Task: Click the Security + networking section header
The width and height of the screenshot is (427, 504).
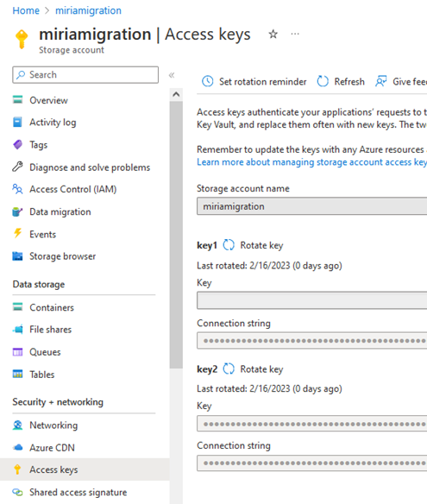Action: coord(58,402)
